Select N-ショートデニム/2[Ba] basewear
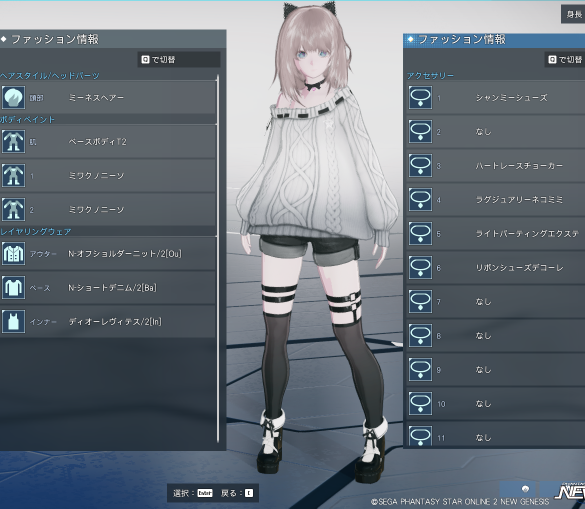Image resolution: width=585 pixels, height=509 pixels. tap(108, 287)
